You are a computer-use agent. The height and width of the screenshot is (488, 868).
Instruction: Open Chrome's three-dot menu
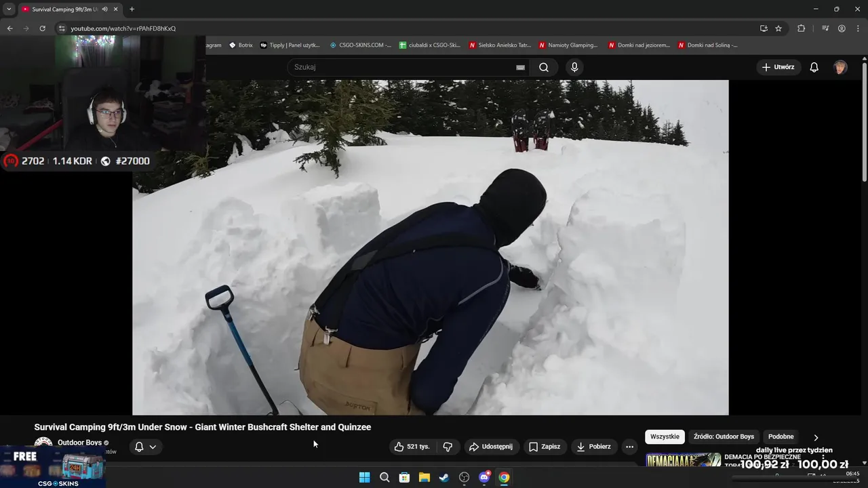point(858,28)
